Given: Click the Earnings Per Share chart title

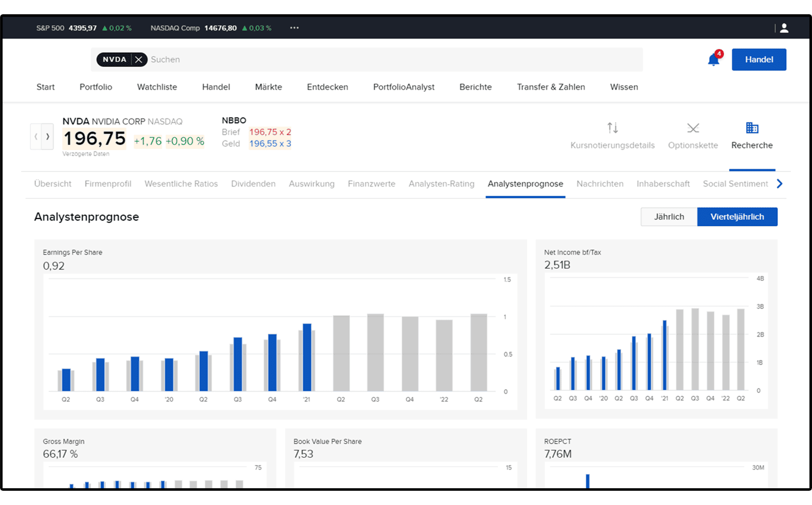Looking at the screenshot, I should pos(73,252).
